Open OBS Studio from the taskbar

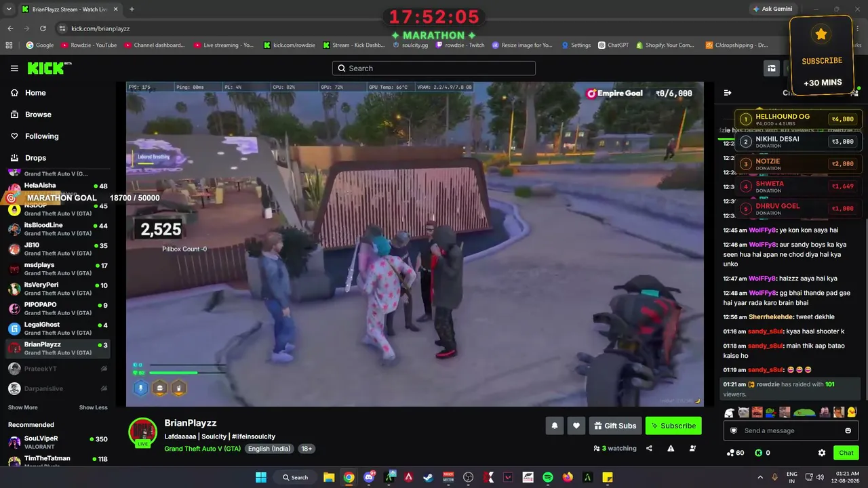coord(468,477)
